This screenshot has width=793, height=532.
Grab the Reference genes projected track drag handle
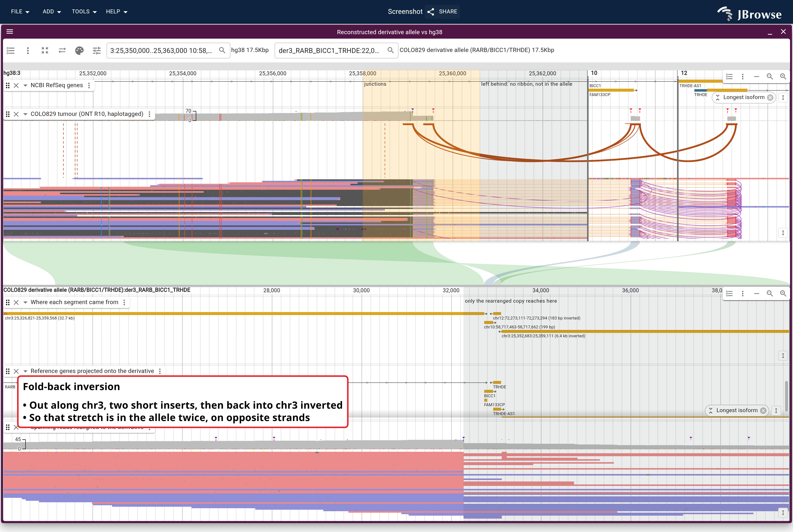[8, 371]
